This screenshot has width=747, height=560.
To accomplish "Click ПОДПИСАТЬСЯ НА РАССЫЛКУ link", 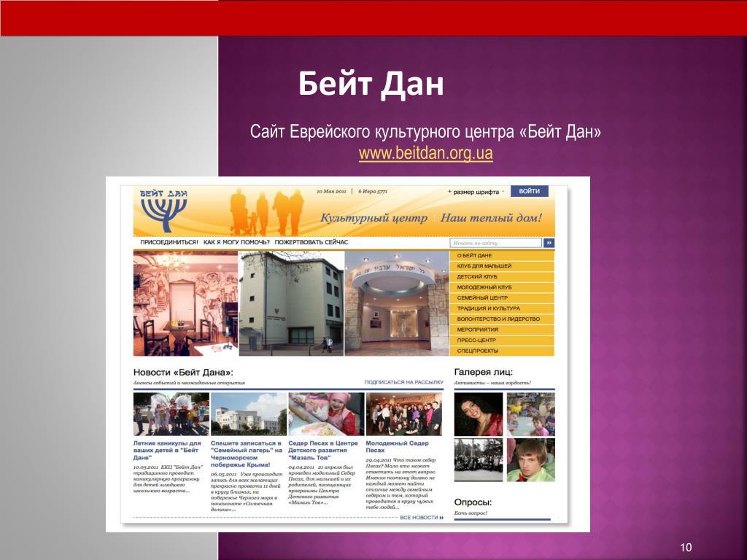I will coord(403,382).
